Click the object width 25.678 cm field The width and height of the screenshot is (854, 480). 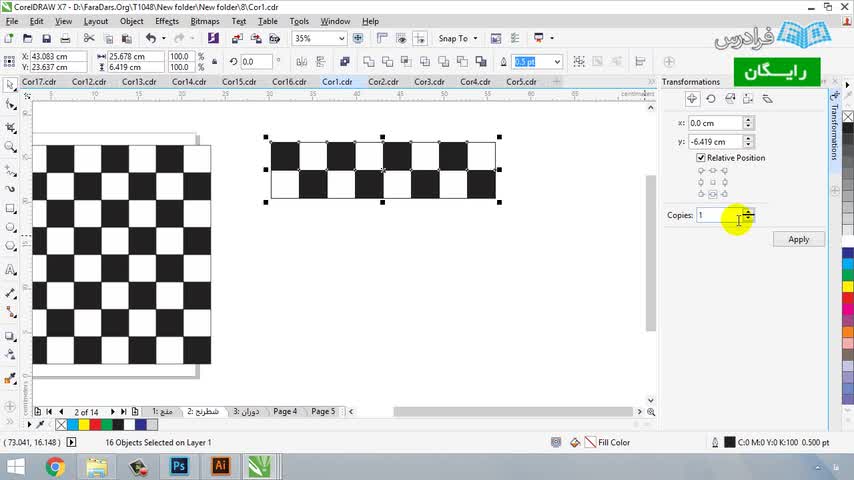point(135,56)
